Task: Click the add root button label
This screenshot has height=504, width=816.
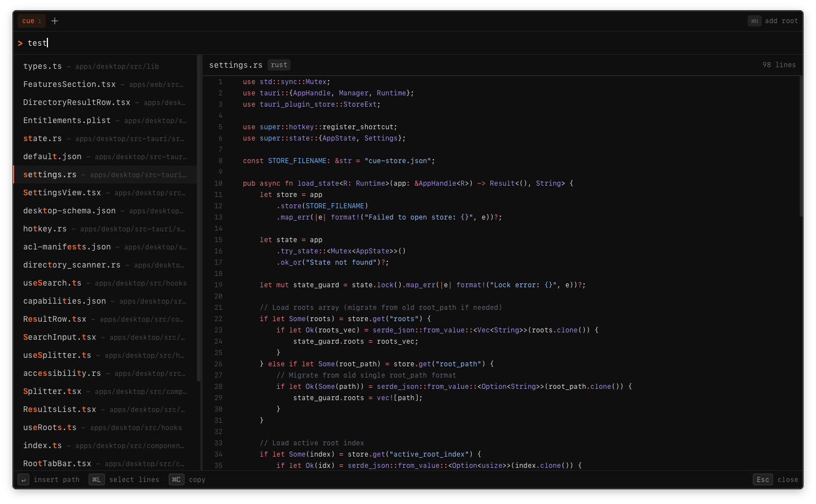Action: 781,21
